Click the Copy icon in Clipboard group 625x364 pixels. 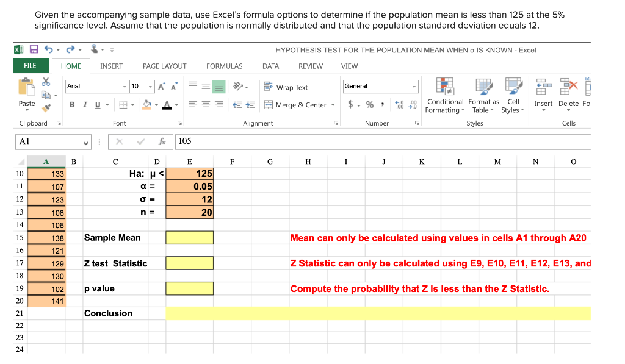(x=46, y=95)
